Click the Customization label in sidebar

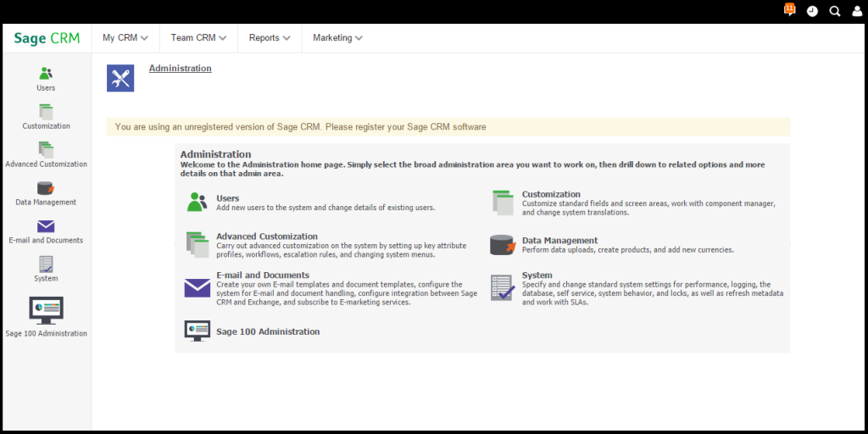[x=46, y=126]
